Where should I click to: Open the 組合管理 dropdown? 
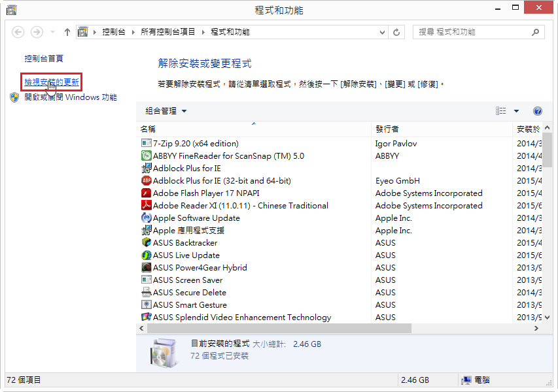(x=166, y=111)
